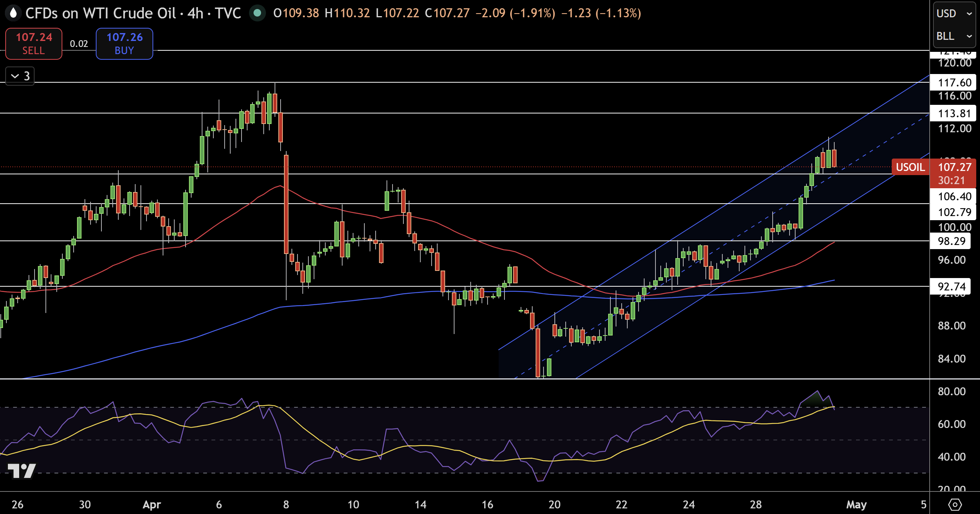Viewport: 980px width, 514px height.
Task: Click the SELL 107.24 button
Action: [x=34, y=44]
